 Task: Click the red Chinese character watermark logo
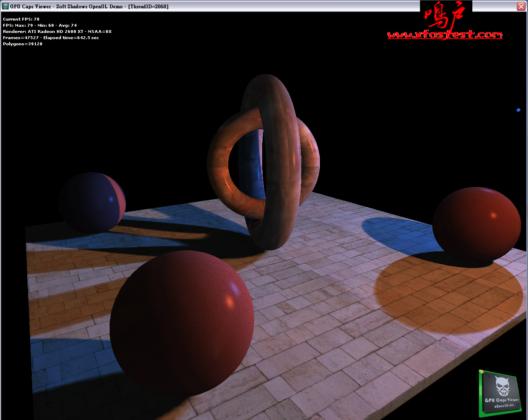444,15
